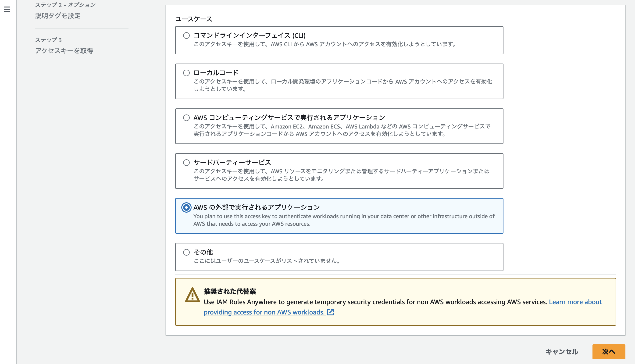
Task: Click the CLI option card description text
Action: pyautogui.click(x=325, y=44)
